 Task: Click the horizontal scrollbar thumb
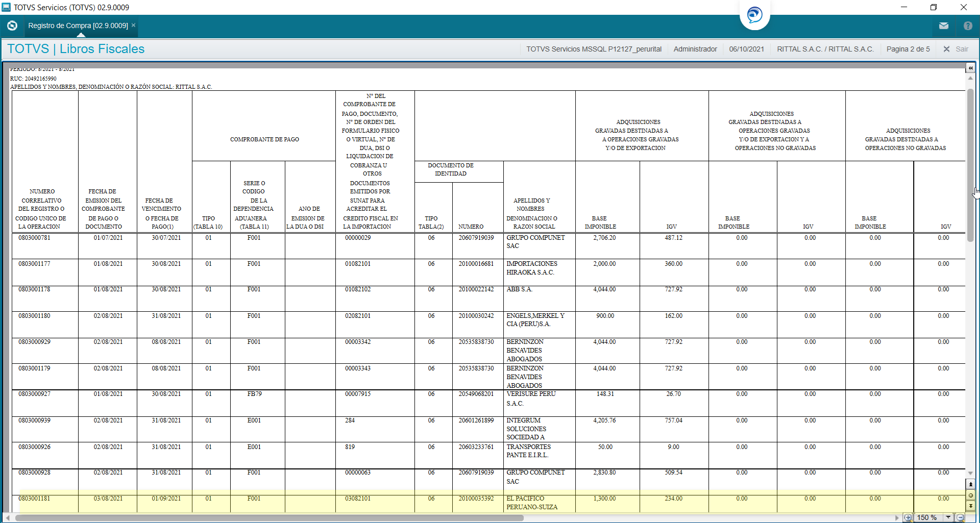point(269,517)
